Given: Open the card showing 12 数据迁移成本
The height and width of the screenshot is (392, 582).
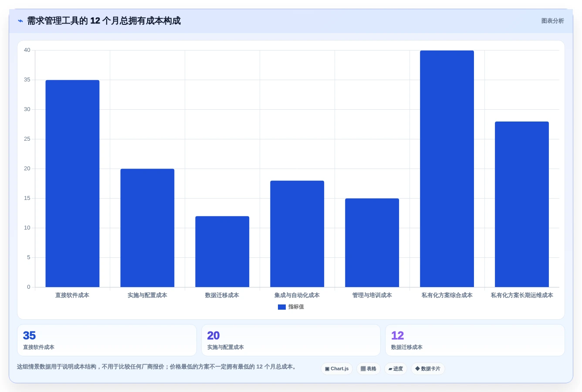Looking at the screenshot, I should click(x=475, y=340).
